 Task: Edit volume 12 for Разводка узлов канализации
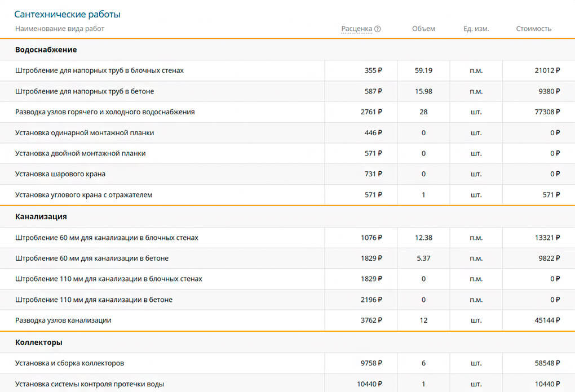pyautogui.click(x=423, y=320)
